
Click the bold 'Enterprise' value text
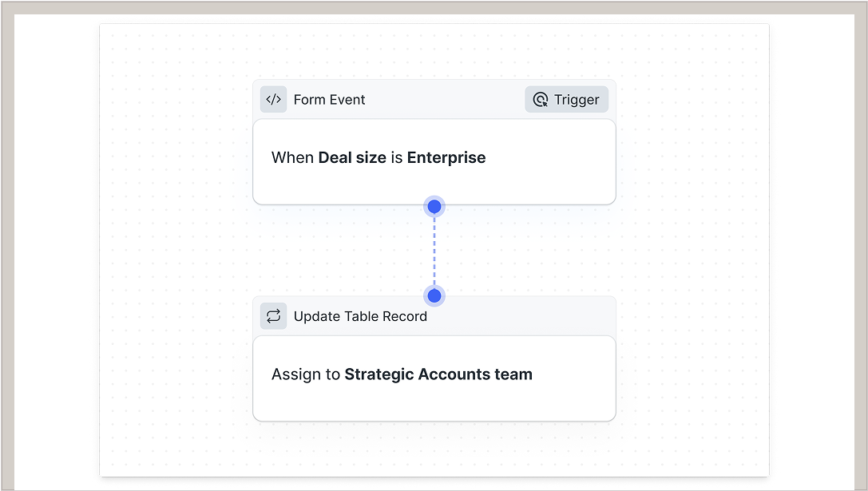point(446,158)
